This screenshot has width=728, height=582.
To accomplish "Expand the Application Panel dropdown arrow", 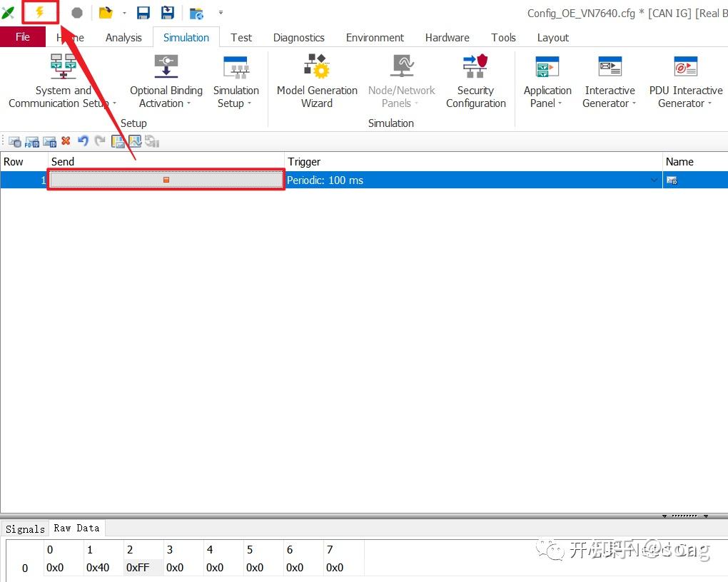I will point(560,103).
